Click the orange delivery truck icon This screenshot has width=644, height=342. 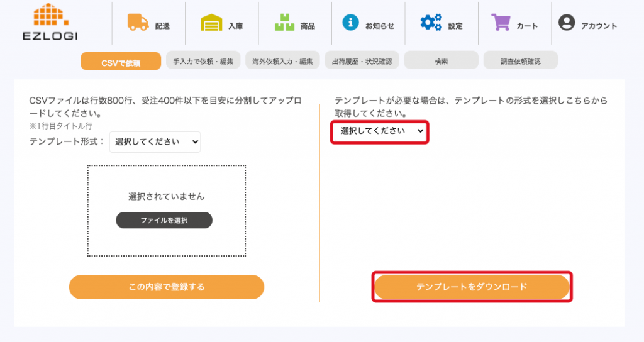pos(138,23)
